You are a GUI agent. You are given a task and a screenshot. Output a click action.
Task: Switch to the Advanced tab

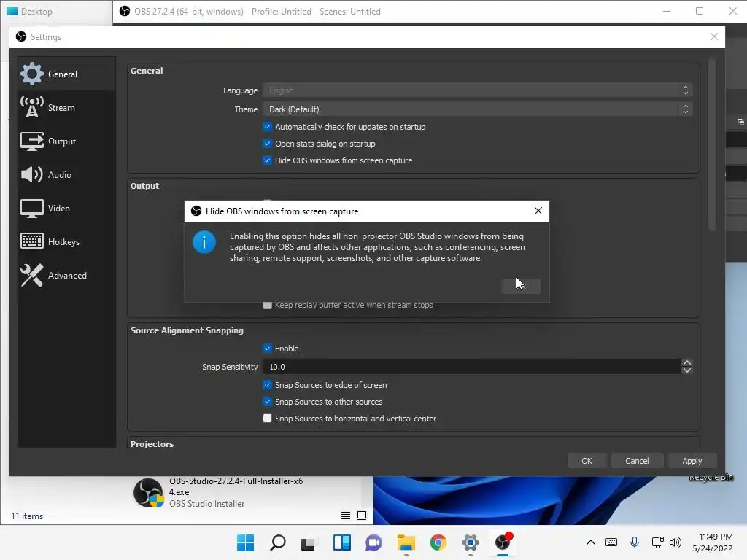pos(66,275)
